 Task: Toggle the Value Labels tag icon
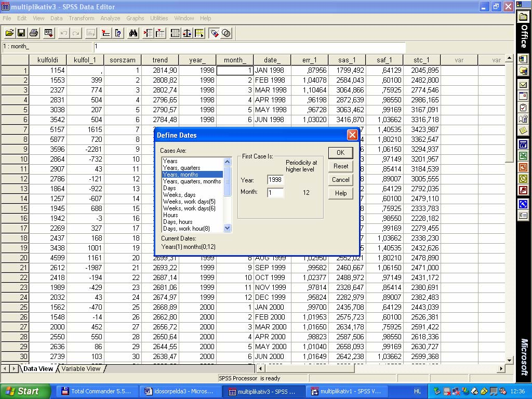214,33
